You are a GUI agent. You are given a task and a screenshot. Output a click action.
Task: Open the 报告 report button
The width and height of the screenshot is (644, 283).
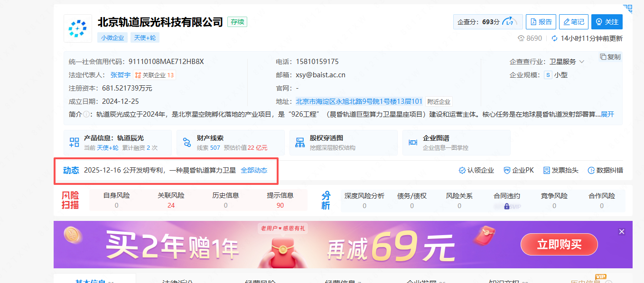[541, 22]
